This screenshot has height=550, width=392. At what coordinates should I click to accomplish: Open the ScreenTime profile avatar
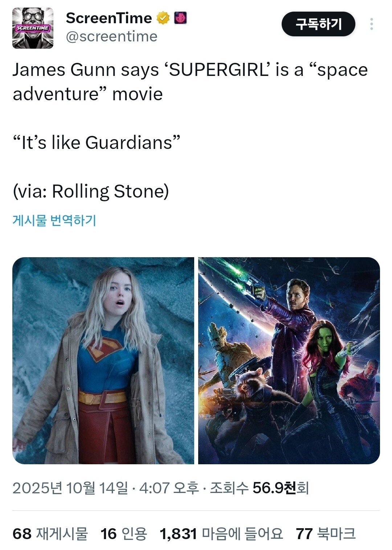coord(33,28)
